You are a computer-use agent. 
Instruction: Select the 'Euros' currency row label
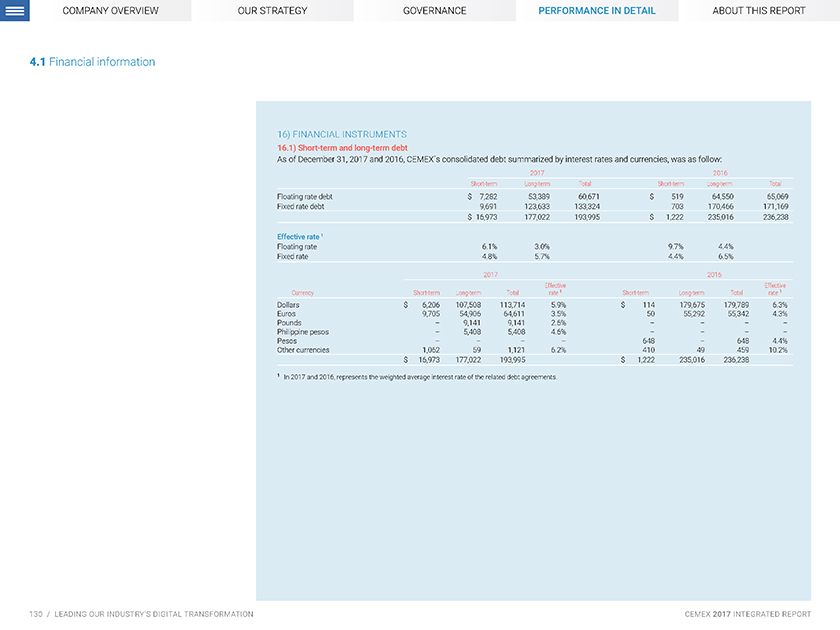pos(286,314)
